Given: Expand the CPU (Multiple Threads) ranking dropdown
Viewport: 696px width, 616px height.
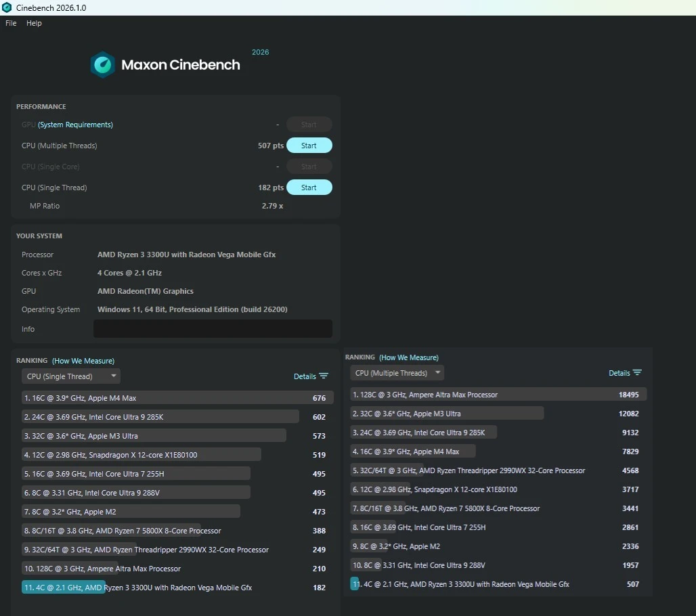Looking at the screenshot, I should click(x=397, y=373).
